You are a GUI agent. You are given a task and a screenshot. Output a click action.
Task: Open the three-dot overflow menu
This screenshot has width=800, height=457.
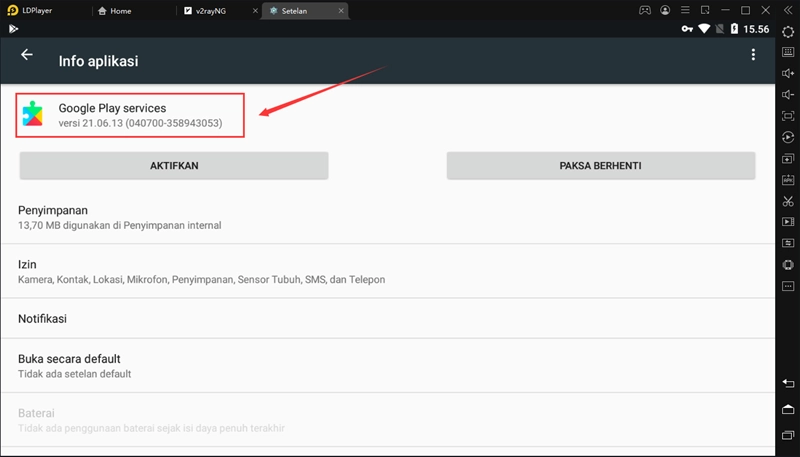753,55
